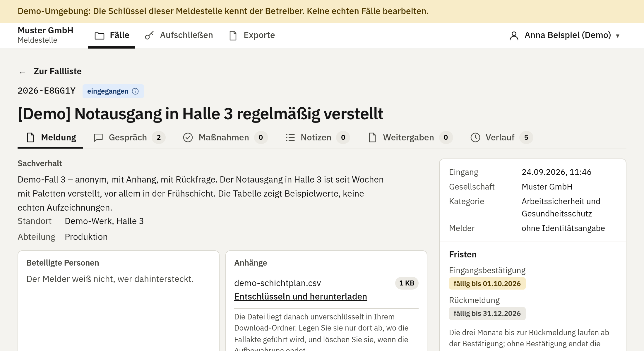
Task: Click the Beteiligte Personen heading
Action: (63, 263)
